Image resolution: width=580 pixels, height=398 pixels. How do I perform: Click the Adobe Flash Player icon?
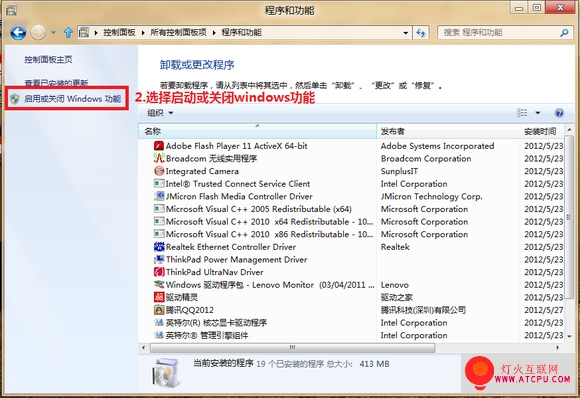pos(159,146)
